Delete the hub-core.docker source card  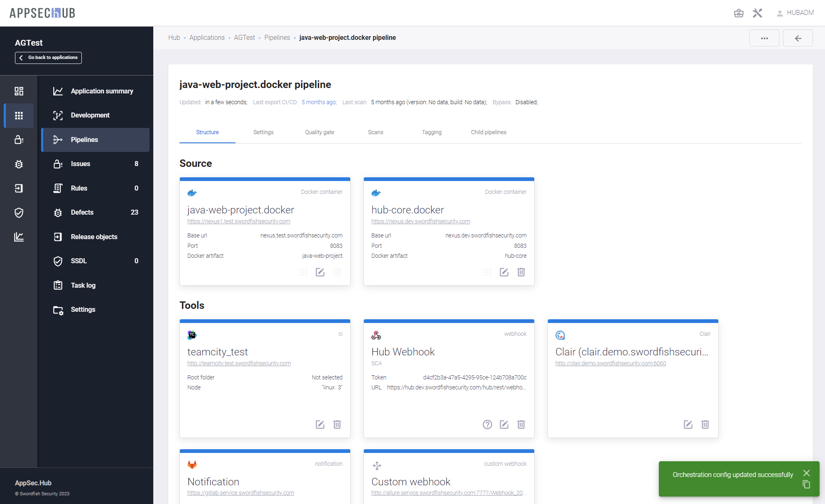[521, 272]
